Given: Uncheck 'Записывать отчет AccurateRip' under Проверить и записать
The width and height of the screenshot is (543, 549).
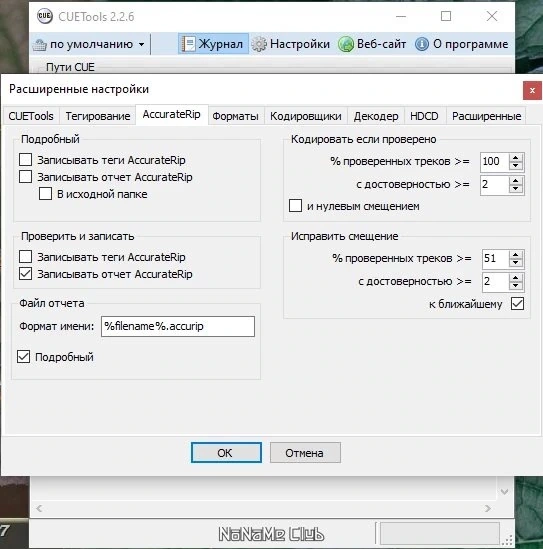Looking at the screenshot, I should tap(26, 274).
